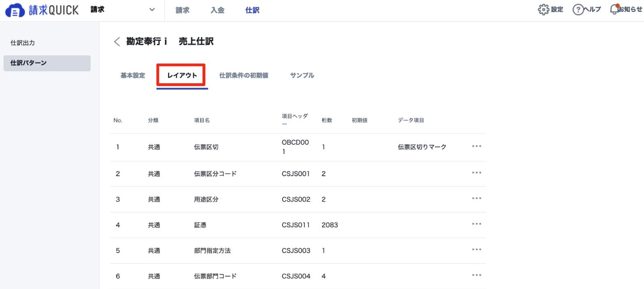
Task: Switch to the 仕訳 top menu
Action: click(252, 10)
